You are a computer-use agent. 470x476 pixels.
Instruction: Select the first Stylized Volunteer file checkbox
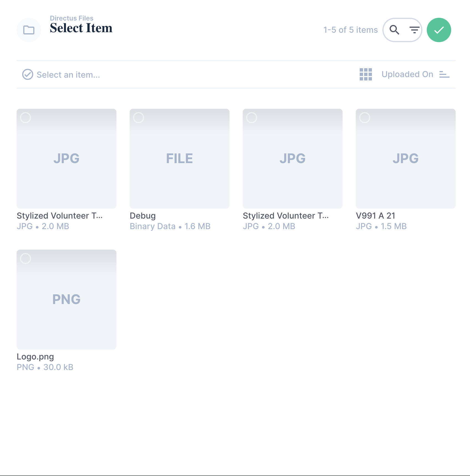pyautogui.click(x=25, y=118)
